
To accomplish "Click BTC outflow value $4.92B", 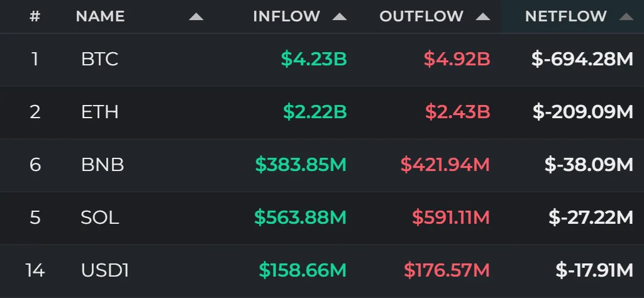I will click(457, 59).
